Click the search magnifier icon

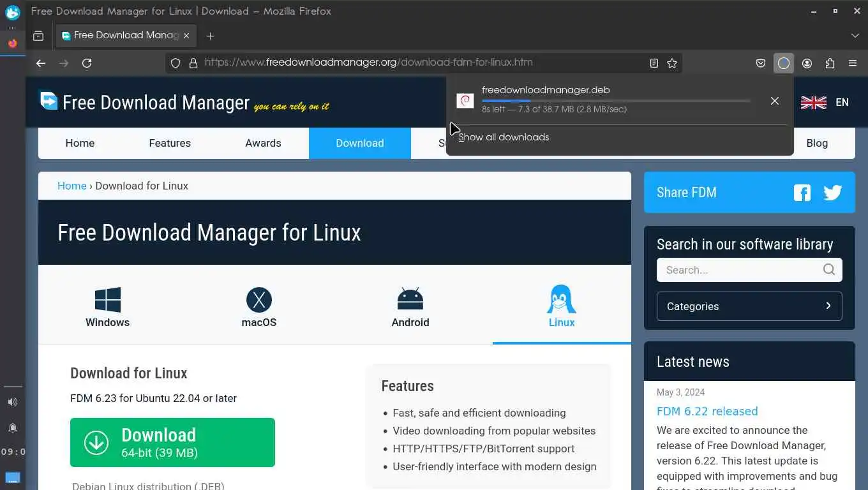pos(829,269)
